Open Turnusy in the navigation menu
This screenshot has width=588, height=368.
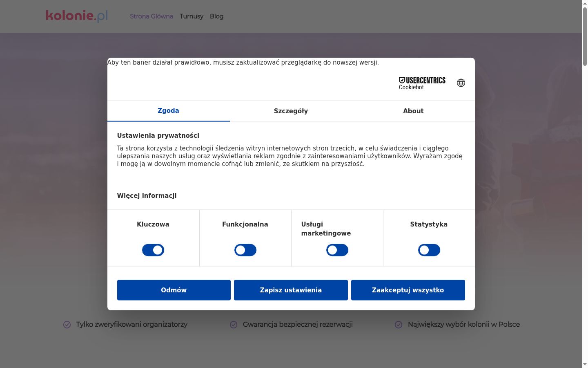pos(192,16)
